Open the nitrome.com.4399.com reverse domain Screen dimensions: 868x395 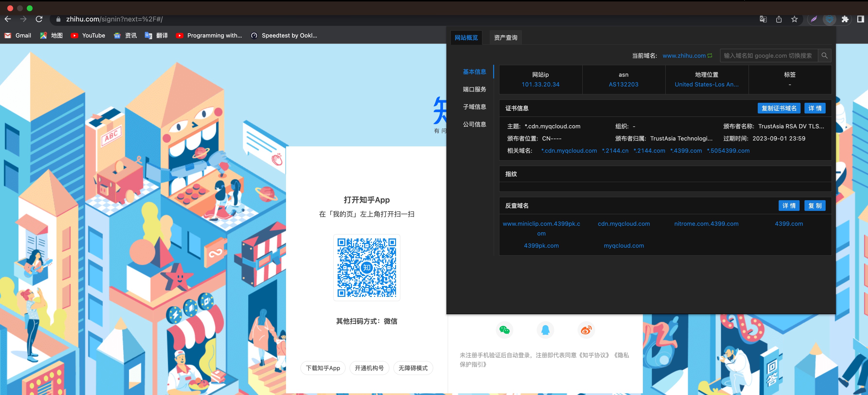pyautogui.click(x=706, y=224)
